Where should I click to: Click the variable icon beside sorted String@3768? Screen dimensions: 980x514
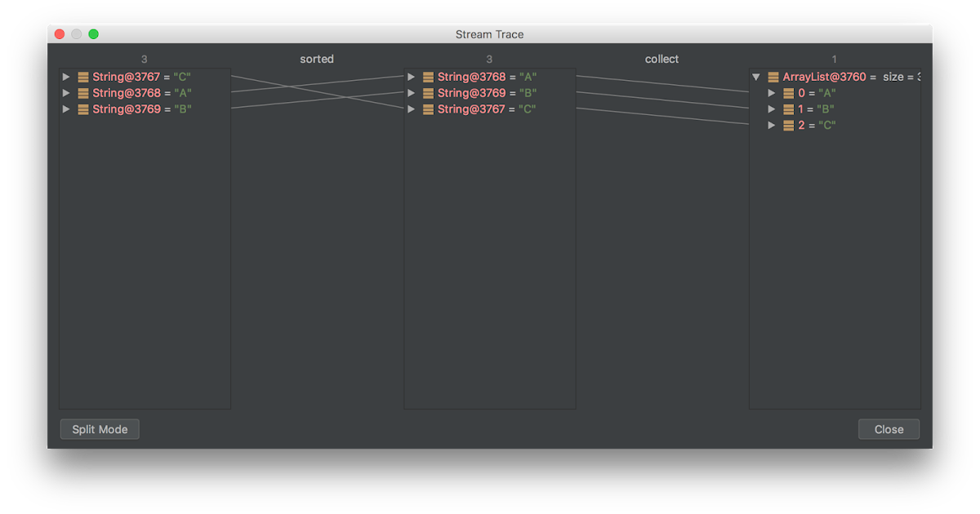[428, 76]
